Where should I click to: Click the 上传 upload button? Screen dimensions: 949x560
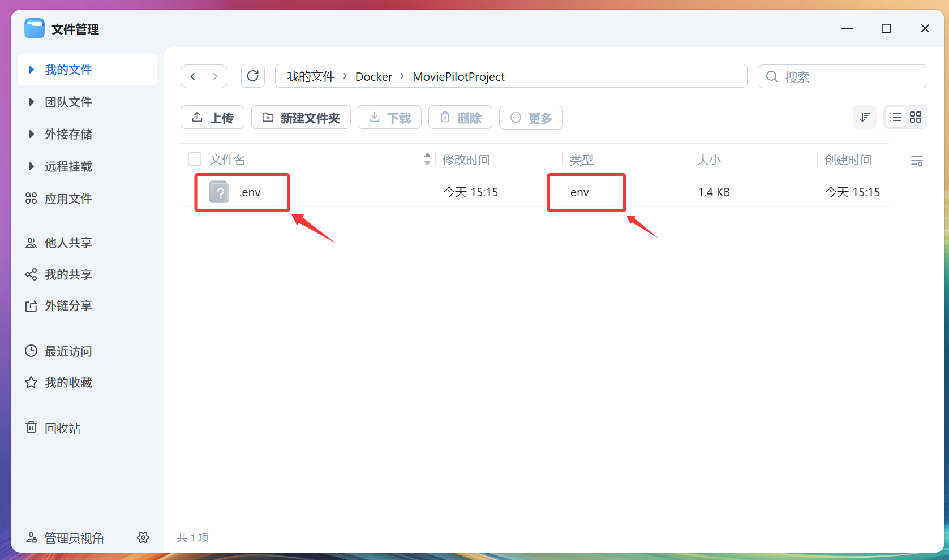(x=212, y=118)
